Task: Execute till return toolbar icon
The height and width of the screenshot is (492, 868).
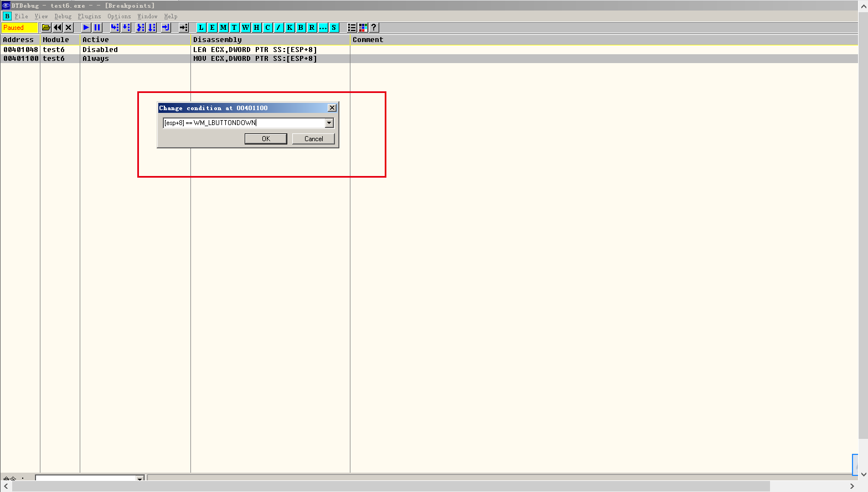Action: (166, 28)
